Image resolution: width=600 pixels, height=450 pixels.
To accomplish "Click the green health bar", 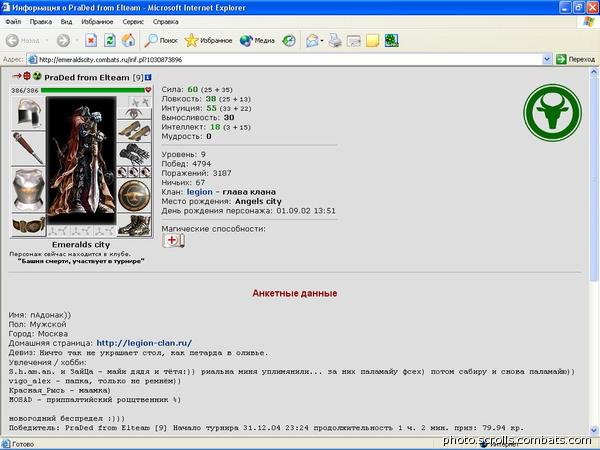I will (92, 90).
